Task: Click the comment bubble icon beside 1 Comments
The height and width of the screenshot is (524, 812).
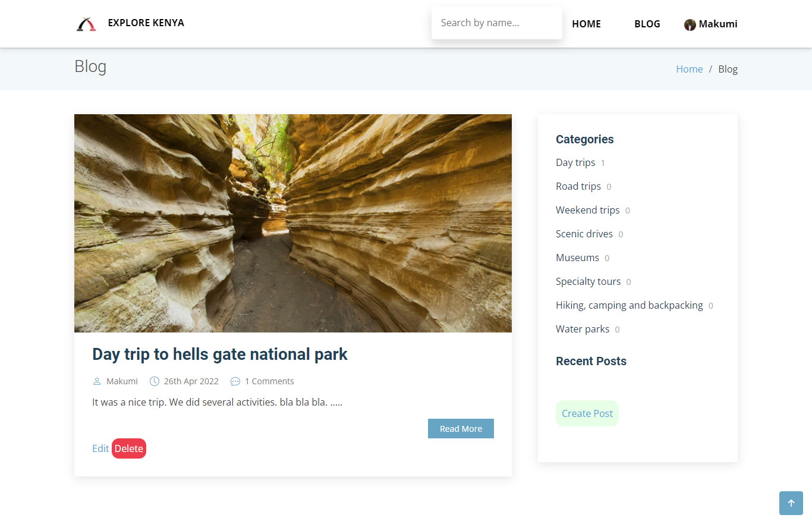Action: coord(235,381)
